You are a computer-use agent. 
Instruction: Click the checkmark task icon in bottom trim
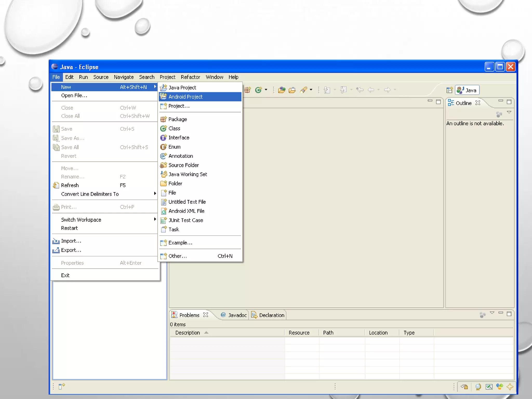489,387
